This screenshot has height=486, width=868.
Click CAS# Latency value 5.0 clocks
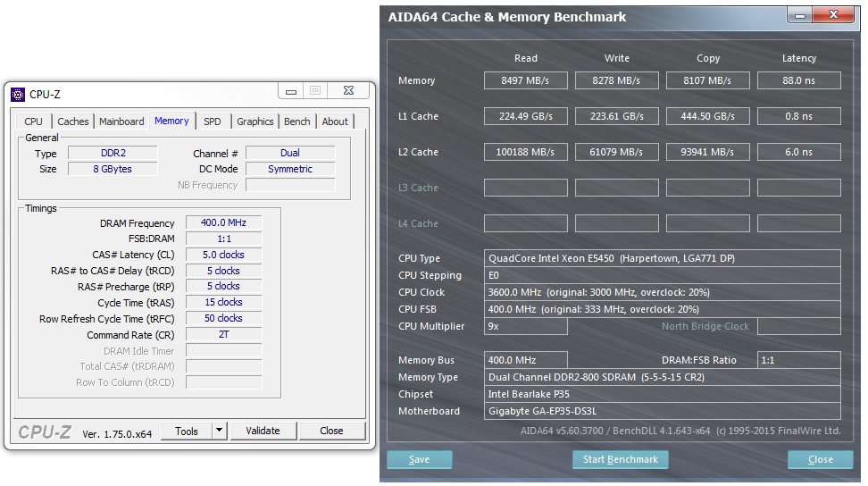(223, 255)
